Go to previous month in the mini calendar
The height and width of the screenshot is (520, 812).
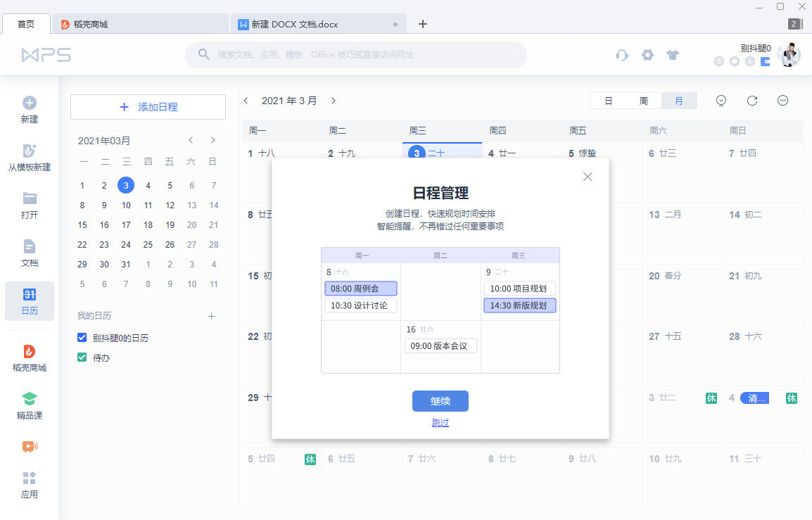191,140
